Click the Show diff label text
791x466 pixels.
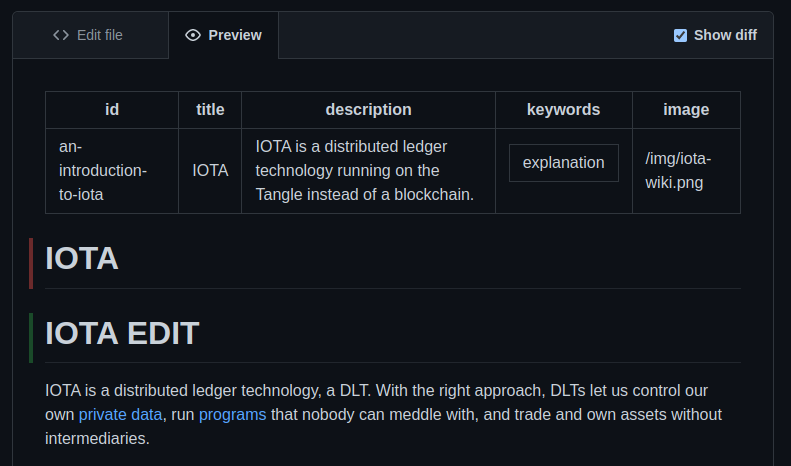coord(725,35)
